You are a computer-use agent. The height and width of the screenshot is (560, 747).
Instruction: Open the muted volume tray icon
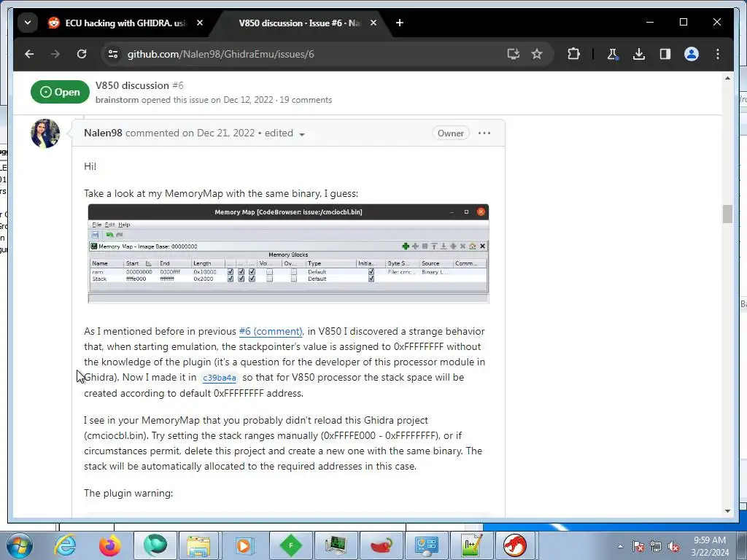click(x=673, y=547)
